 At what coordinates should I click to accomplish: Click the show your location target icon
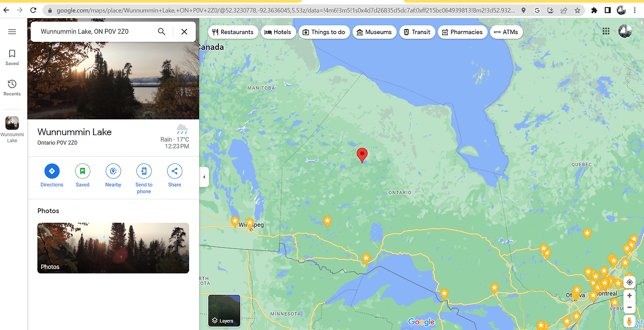629,283
